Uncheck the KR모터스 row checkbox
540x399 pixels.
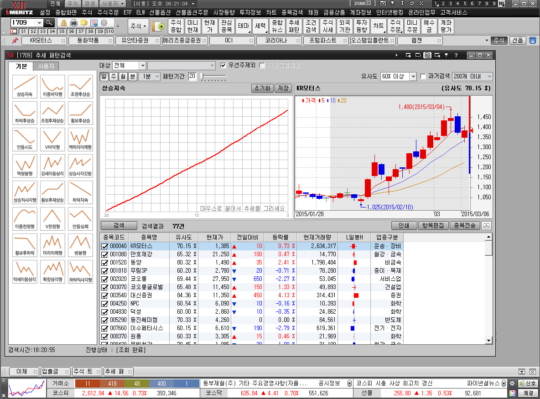pyautogui.click(x=105, y=246)
